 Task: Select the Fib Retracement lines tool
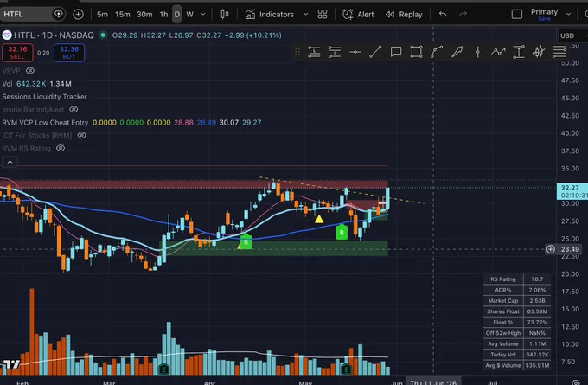559,52
